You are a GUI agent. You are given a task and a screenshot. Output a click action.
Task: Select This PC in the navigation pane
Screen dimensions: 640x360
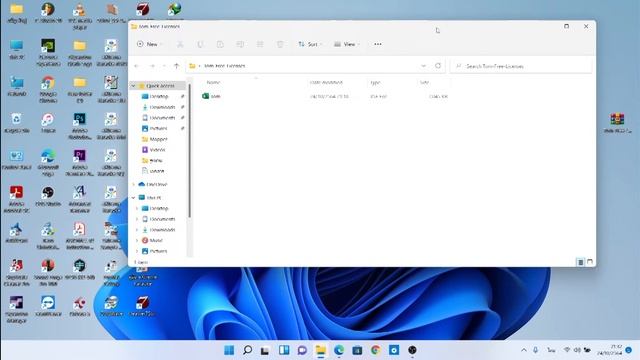click(x=154, y=198)
